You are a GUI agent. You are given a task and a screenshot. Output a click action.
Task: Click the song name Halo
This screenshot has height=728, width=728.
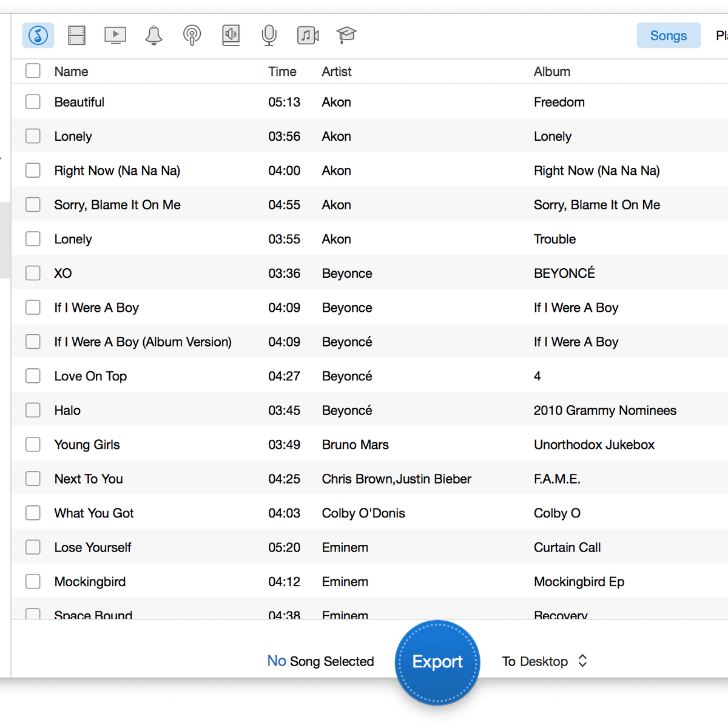click(67, 411)
